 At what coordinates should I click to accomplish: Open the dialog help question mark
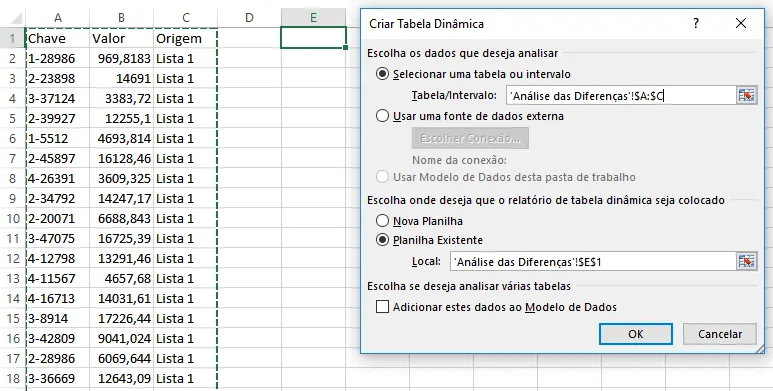click(x=696, y=23)
